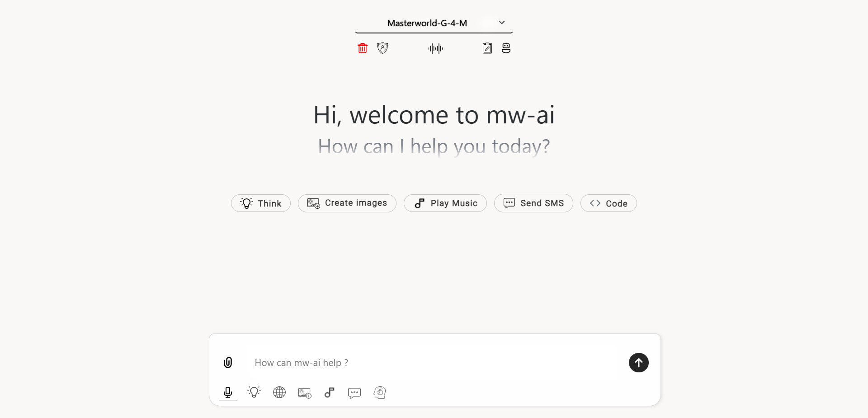Image resolution: width=868 pixels, height=418 pixels.
Task: Expand the chevron next to the model name
Action: coord(501,22)
